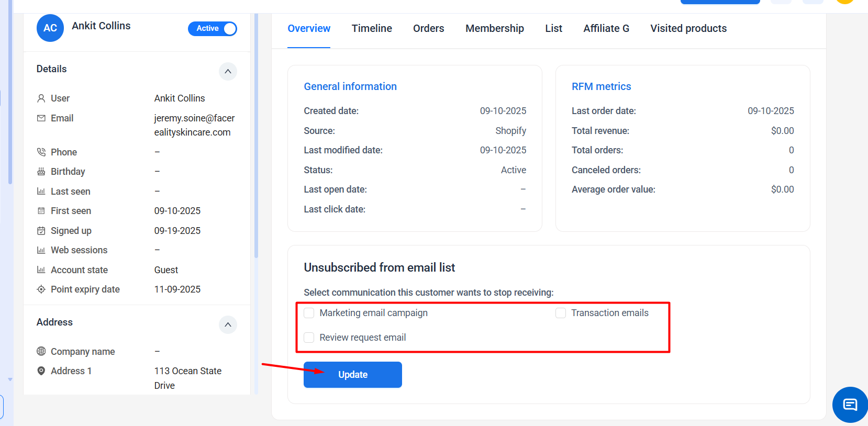Collapse the Address section chevron
Viewport: 868px width, 426px height.
pos(228,324)
